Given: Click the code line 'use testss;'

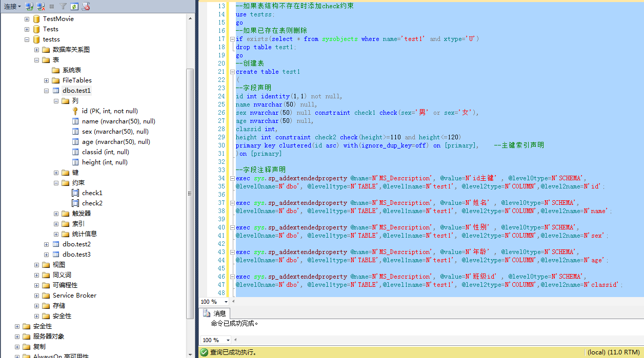Looking at the screenshot, I should click(x=255, y=14).
